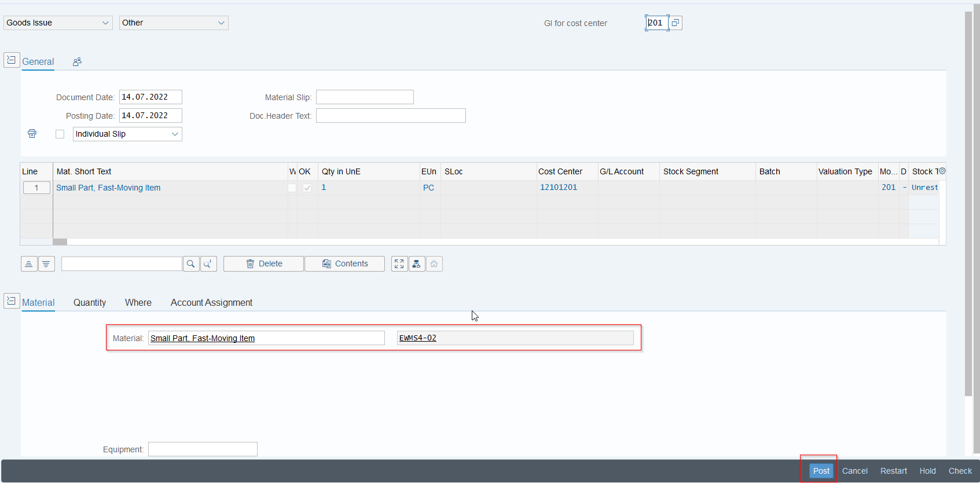Viewport: 980px width, 483px height.
Task: Open the Individual Slip dropdown
Action: pyautogui.click(x=127, y=134)
